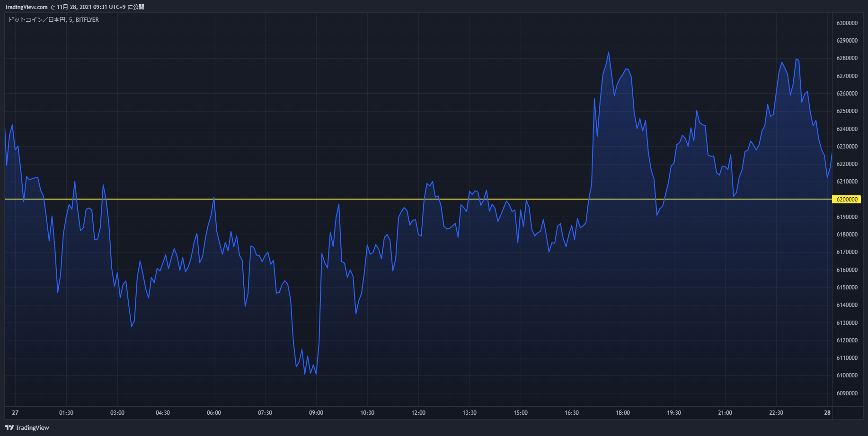The width and height of the screenshot is (868, 436).
Task: Click the 6240000 price axis label
Action: click(x=847, y=129)
